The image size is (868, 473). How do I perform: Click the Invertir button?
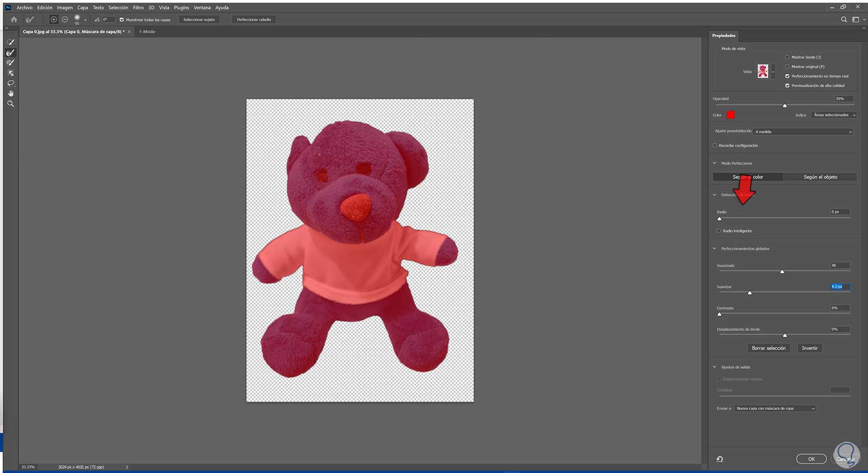tap(810, 348)
